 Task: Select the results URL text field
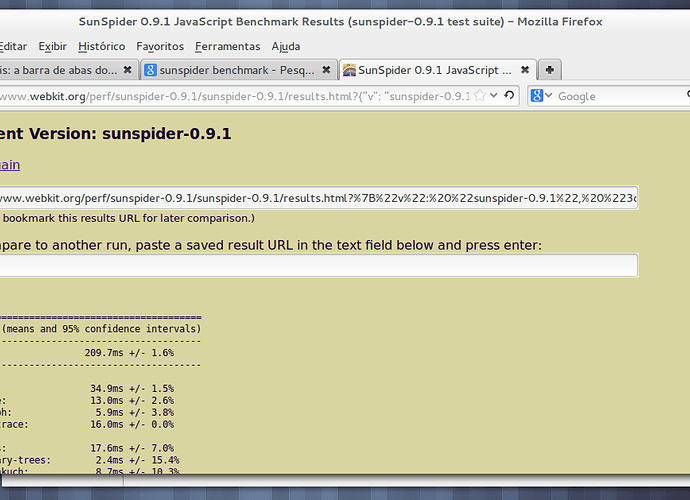pos(319,198)
